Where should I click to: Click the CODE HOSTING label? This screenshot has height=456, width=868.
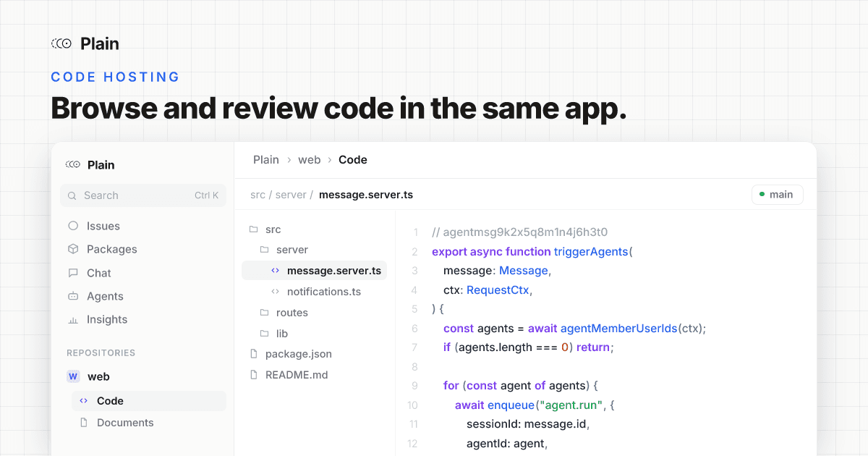click(115, 77)
